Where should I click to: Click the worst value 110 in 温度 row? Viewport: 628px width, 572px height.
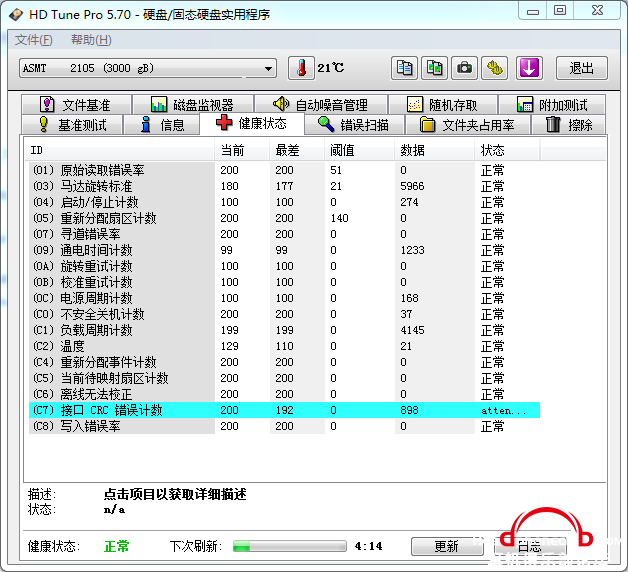(284, 346)
